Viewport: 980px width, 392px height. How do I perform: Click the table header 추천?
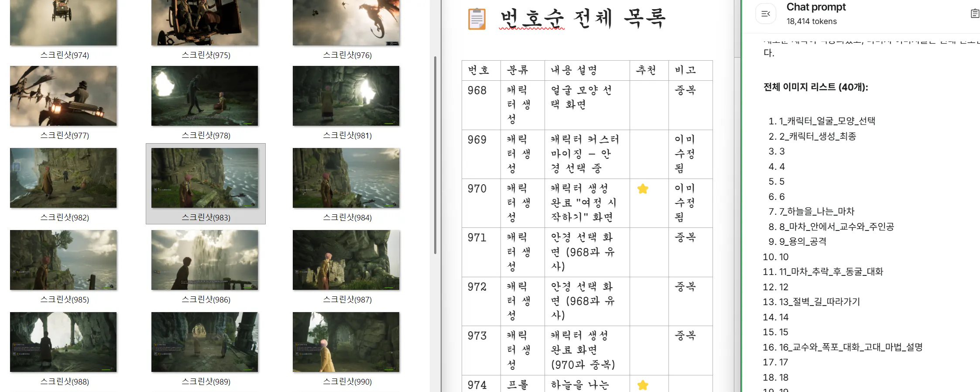pyautogui.click(x=646, y=70)
